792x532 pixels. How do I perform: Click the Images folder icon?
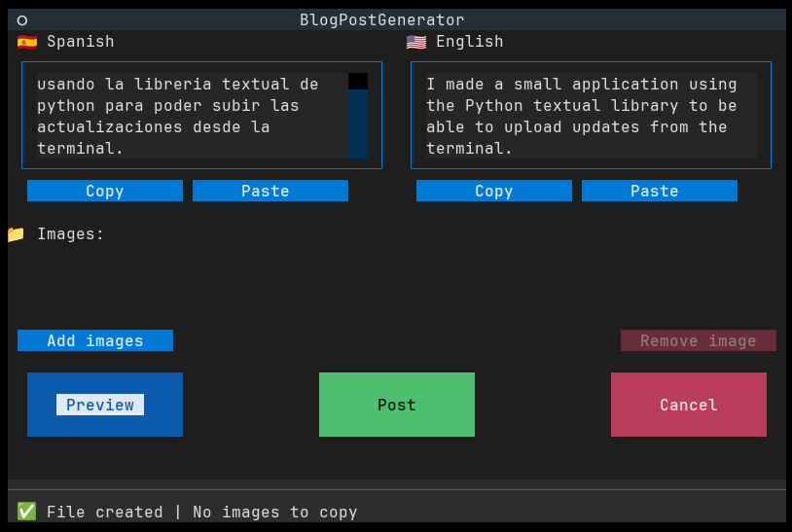click(16, 234)
